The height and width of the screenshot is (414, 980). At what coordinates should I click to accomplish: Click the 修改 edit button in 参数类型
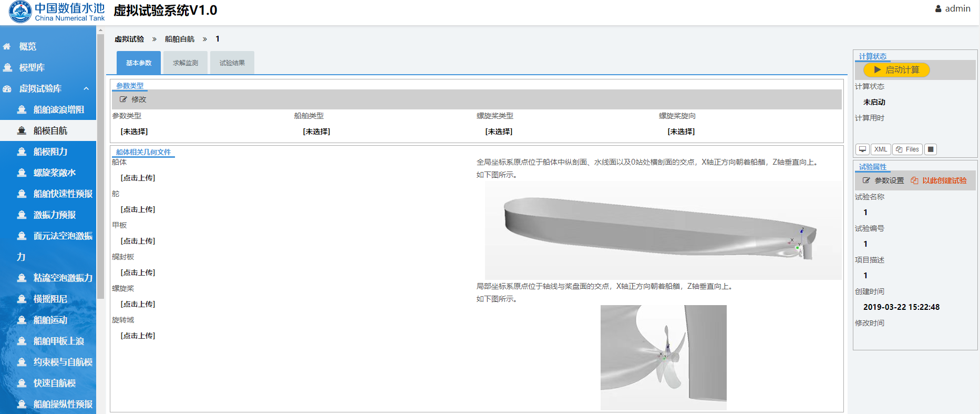coord(133,99)
